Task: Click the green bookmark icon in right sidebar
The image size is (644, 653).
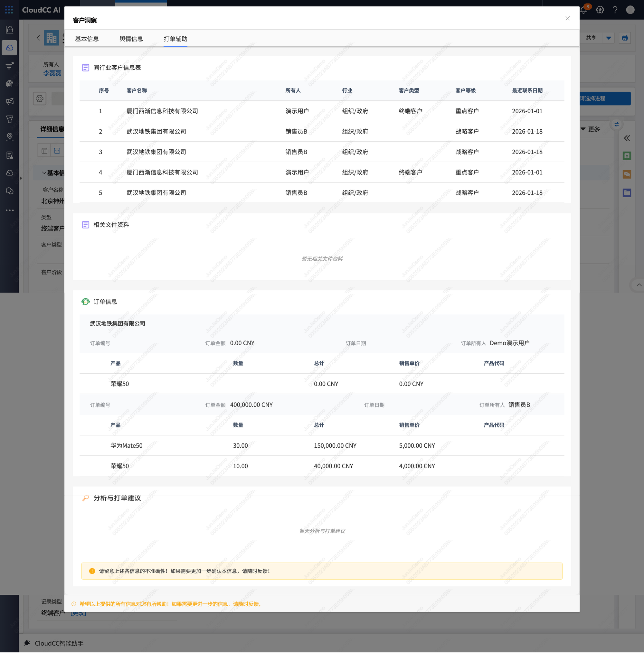Action: (x=627, y=156)
